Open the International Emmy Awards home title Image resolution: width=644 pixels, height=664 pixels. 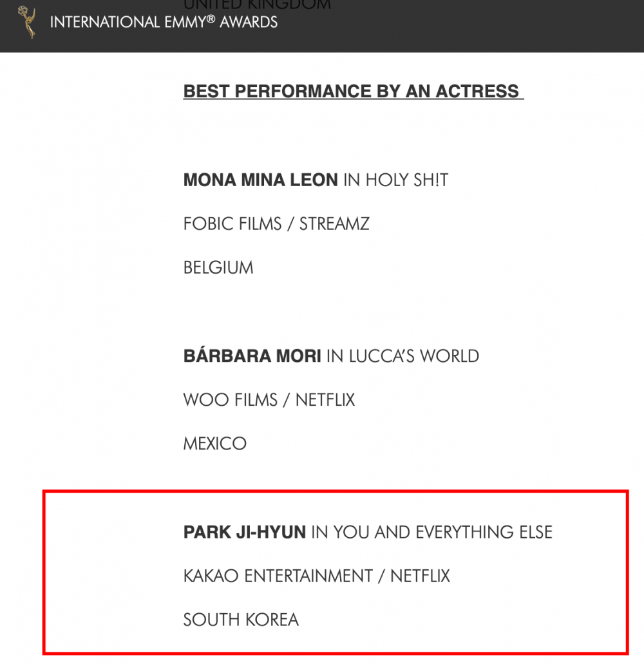(164, 22)
